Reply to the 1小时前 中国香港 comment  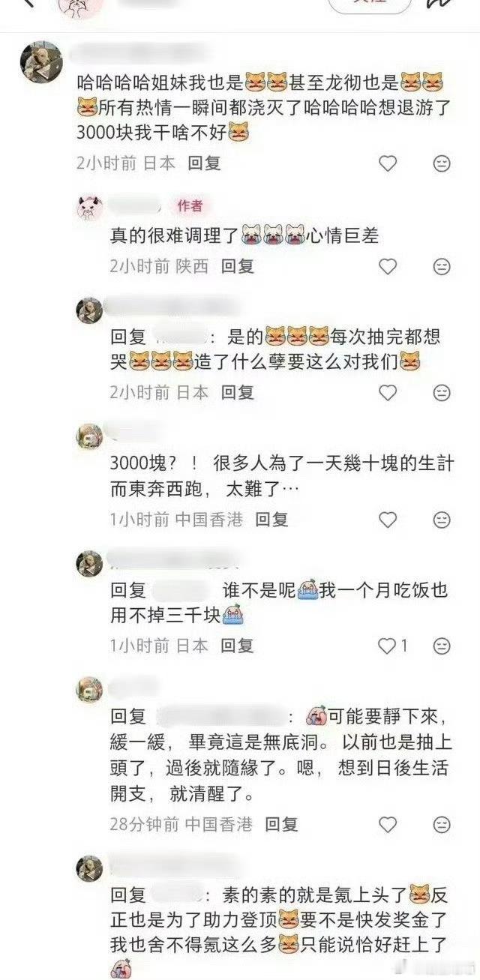click(x=271, y=519)
